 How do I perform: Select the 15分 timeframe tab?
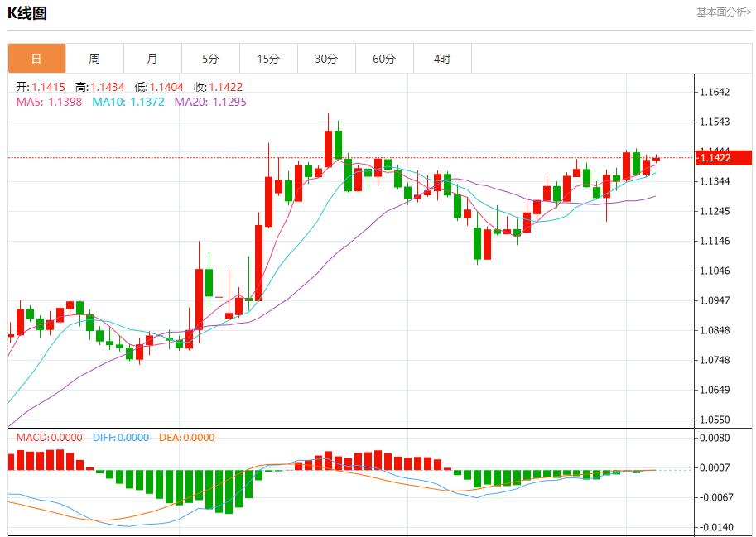268,59
